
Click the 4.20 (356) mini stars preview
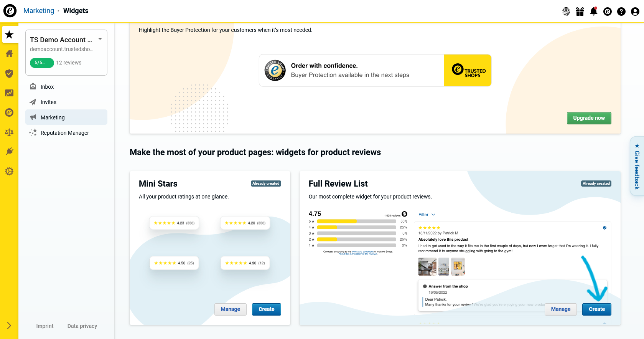(245, 223)
